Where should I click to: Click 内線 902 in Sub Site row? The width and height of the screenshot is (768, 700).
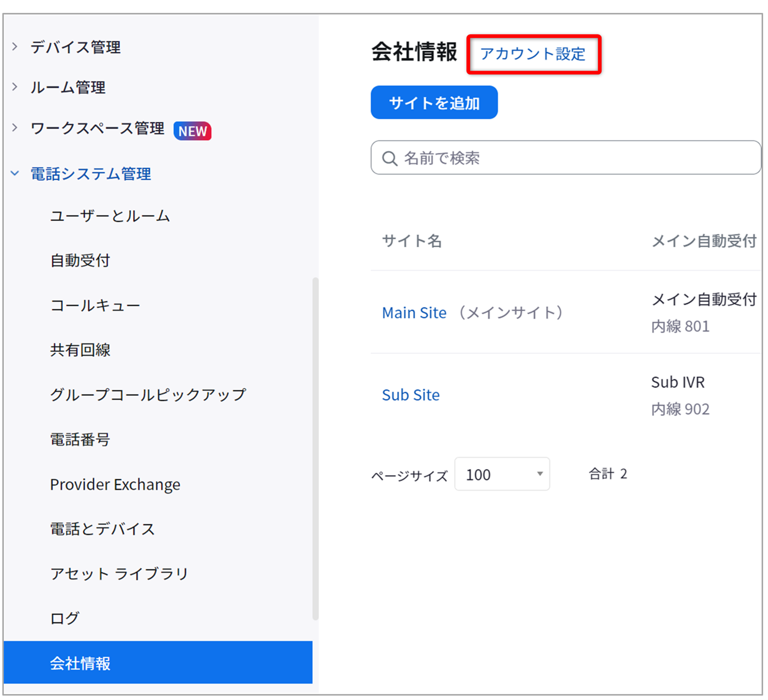pos(680,409)
